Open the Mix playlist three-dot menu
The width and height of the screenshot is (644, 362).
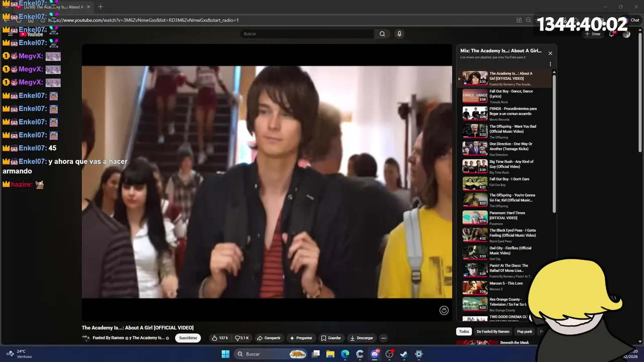[550, 64]
